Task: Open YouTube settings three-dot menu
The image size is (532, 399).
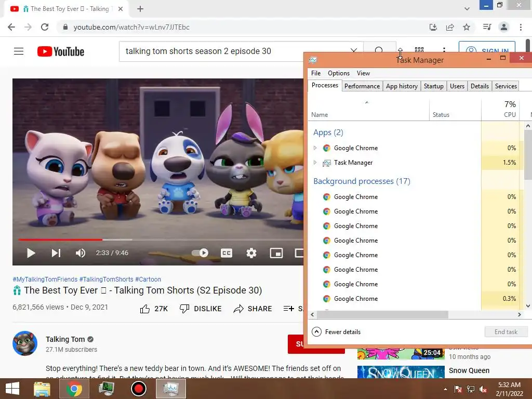Action: tap(444, 51)
